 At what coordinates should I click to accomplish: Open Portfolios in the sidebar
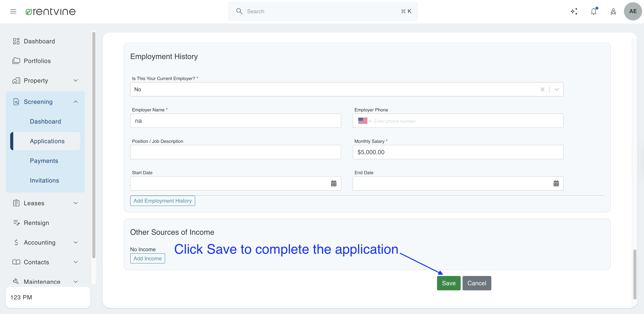(45, 61)
